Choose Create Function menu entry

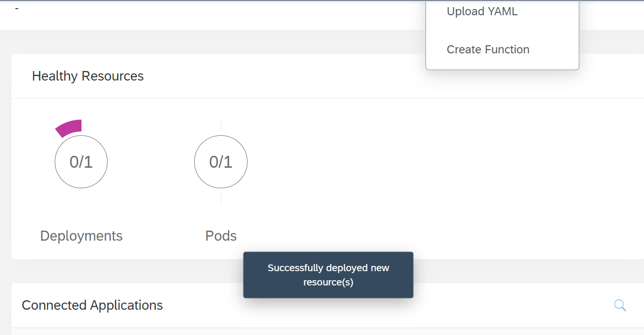point(488,50)
